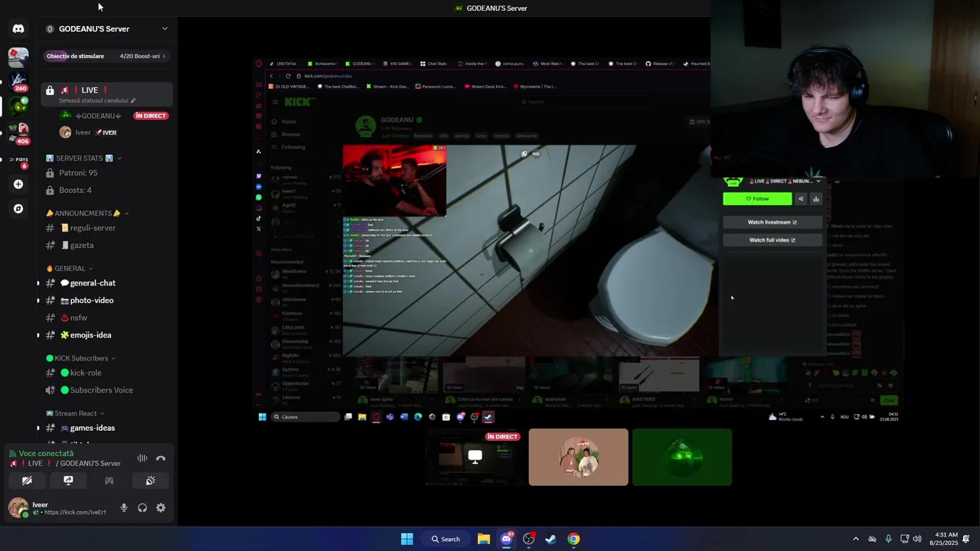Image resolution: width=980 pixels, height=551 pixels.
Task: Open Discord direct messages home icon
Action: pyautogui.click(x=18, y=28)
